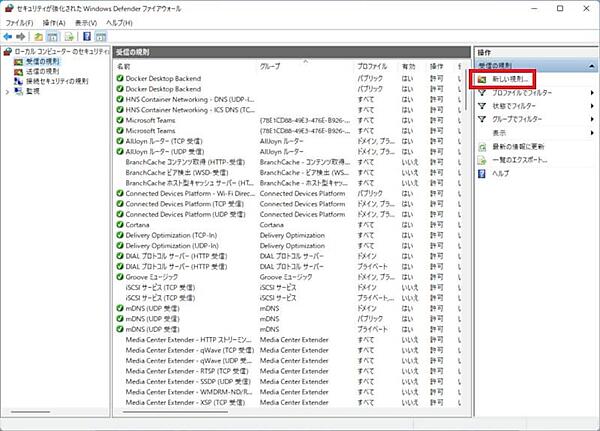Click the Forward arrow toolbar icon

[21, 37]
